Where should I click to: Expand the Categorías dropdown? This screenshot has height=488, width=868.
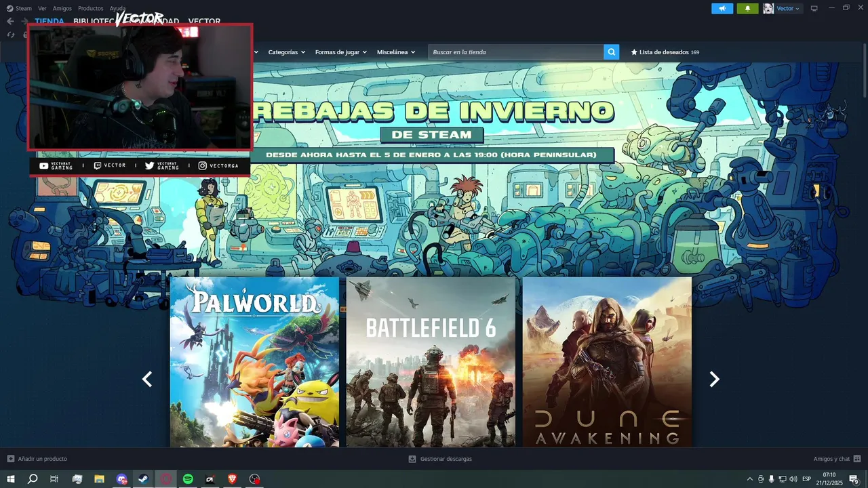pos(286,52)
